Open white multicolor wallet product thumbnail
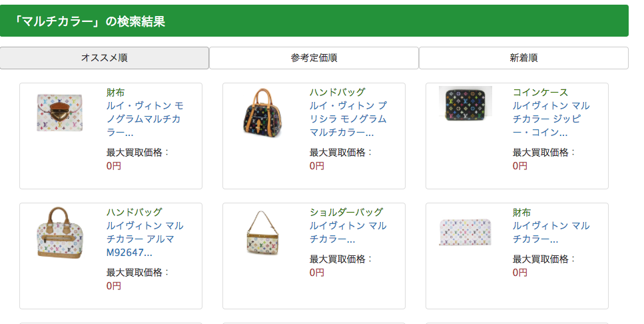The height and width of the screenshot is (324, 644). (60, 113)
